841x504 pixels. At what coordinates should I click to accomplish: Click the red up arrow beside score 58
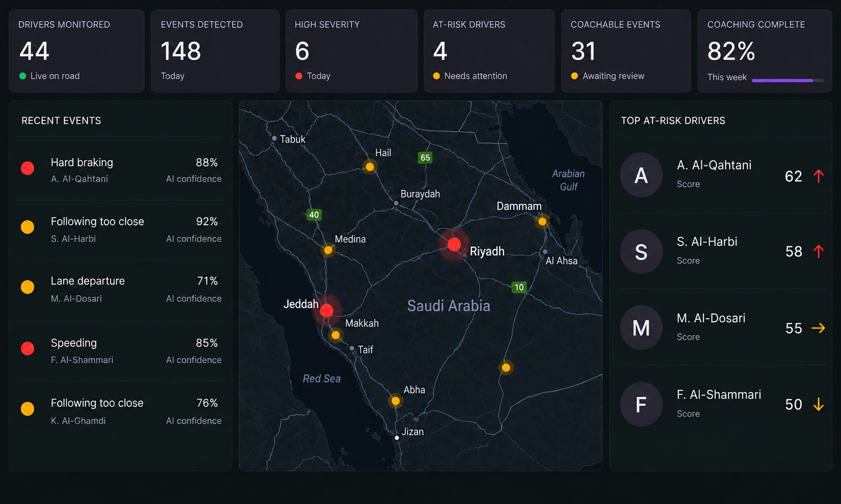click(819, 252)
